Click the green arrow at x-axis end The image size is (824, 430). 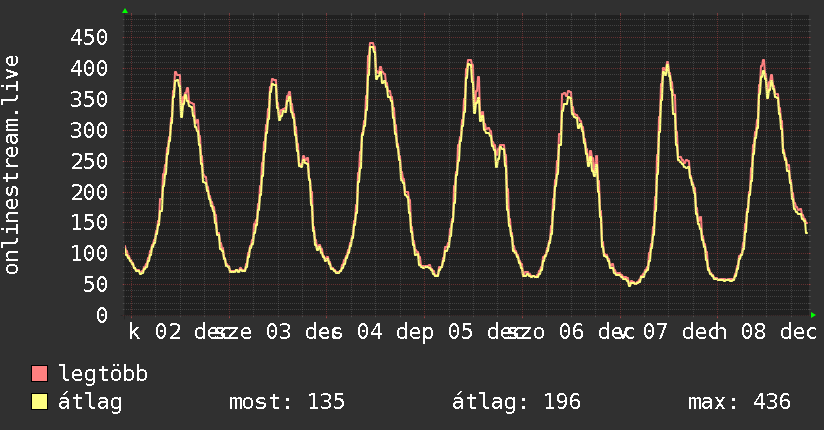pyautogui.click(x=813, y=315)
